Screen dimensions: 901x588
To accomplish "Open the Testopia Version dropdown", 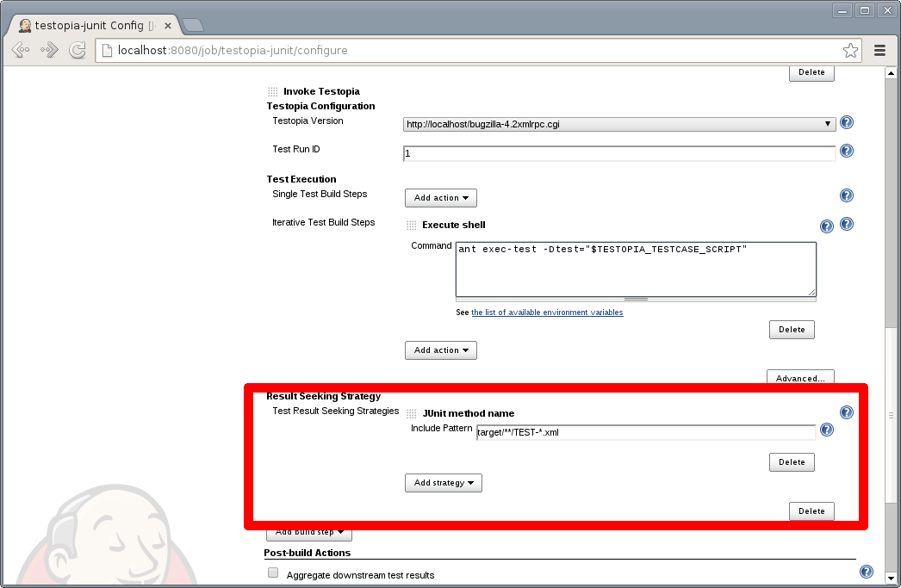I will point(619,124).
